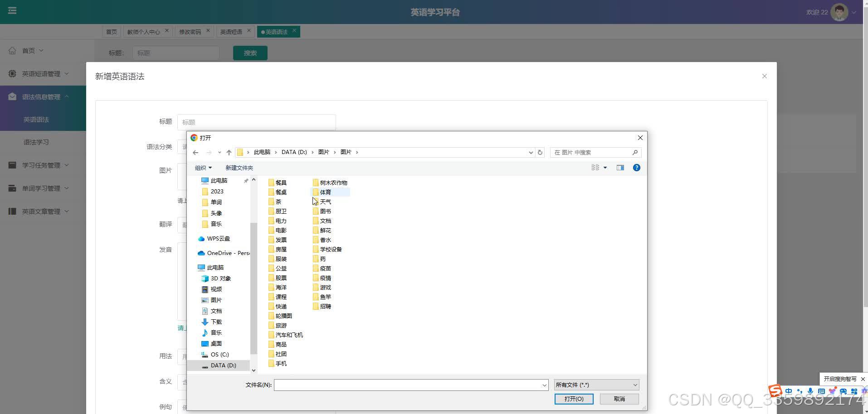The width and height of the screenshot is (868, 414).
Task: Close the 开启搜狗智写 popup
Action: coord(863,379)
